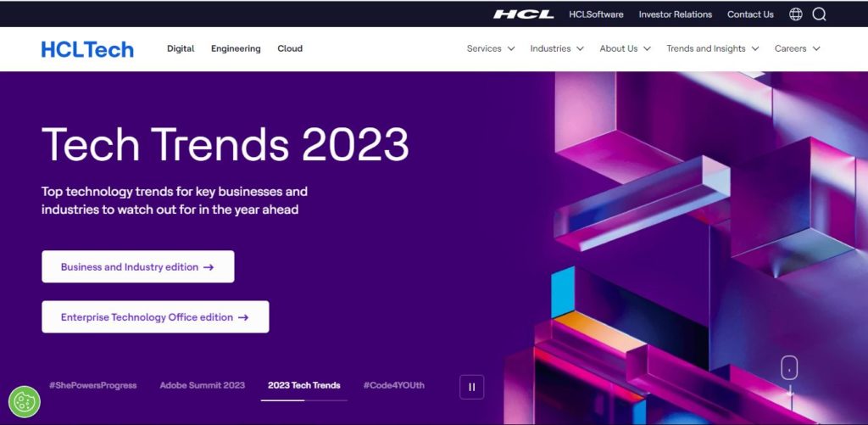The height and width of the screenshot is (425, 868).
Task: Click the 2023 Tech Trends progress bar
Action: 304,400
